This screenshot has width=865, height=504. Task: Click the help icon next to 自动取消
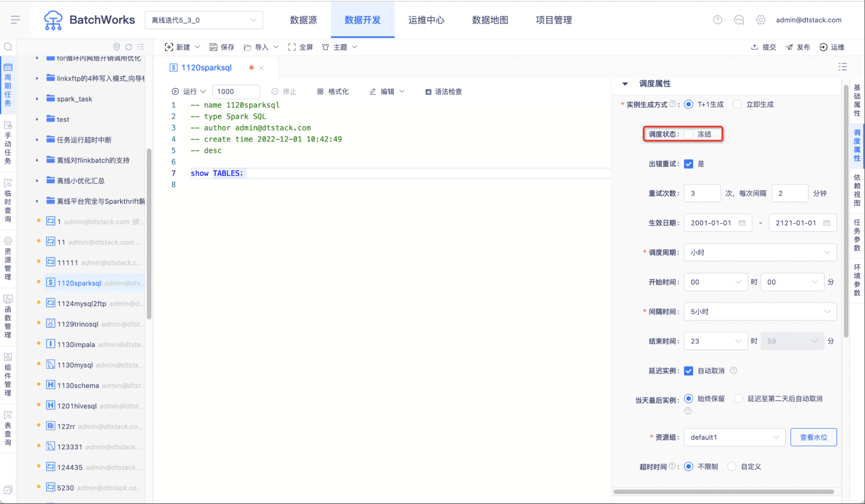(x=733, y=370)
